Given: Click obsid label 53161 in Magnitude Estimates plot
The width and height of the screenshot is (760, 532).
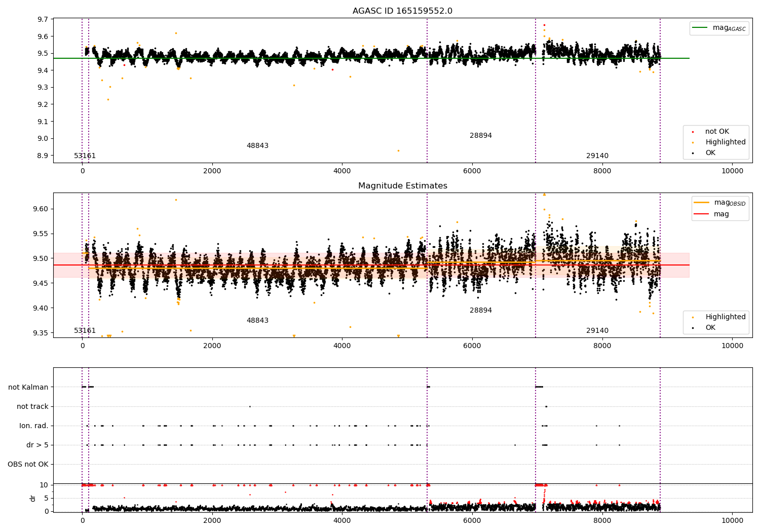Looking at the screenshot, I should click(x=85, y=331).
